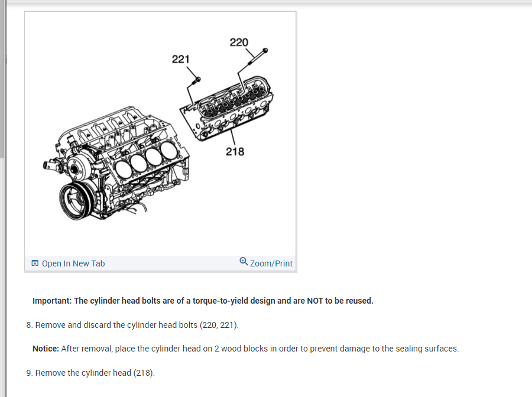Click the open-in-new-tab icon

pos(35,263)
